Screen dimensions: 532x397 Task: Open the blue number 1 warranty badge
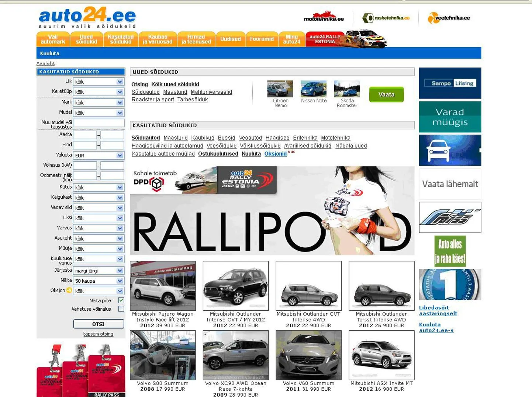point(450,284)
